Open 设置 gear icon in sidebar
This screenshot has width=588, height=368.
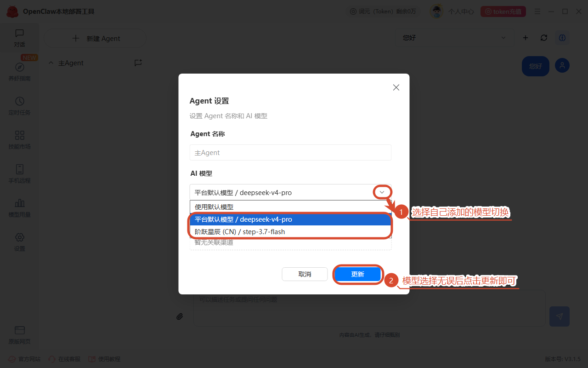[x=19, y=237]
